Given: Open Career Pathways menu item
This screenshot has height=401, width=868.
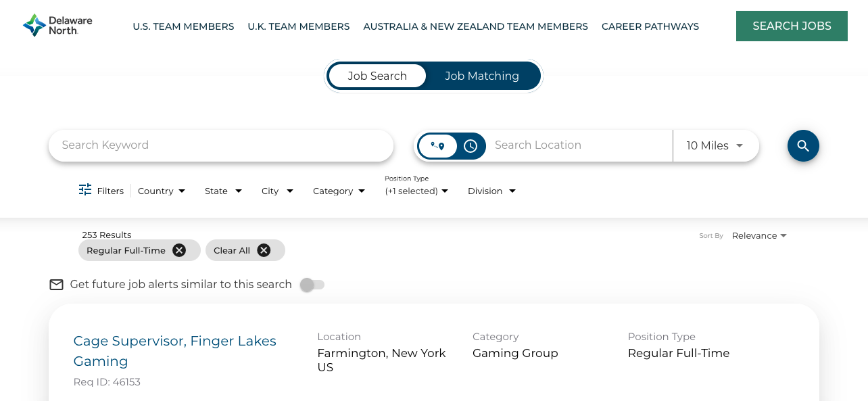Looking at the screenshot, I should point(650,26).
